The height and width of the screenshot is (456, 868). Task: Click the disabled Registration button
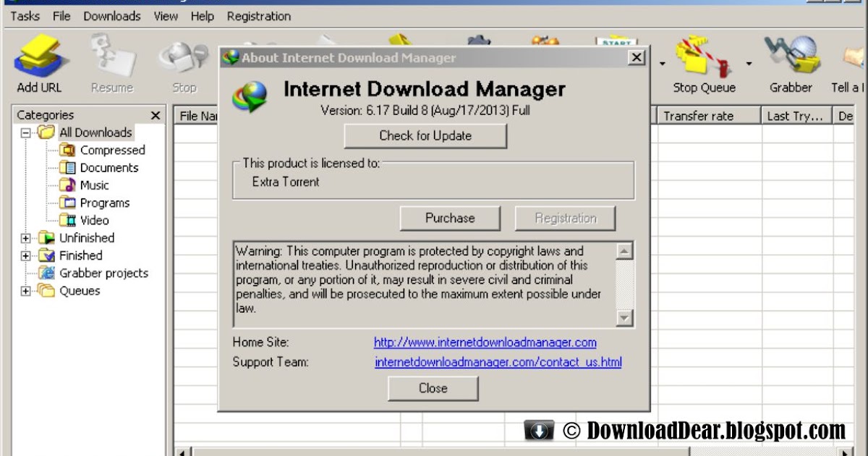click(x=566, y=218)
